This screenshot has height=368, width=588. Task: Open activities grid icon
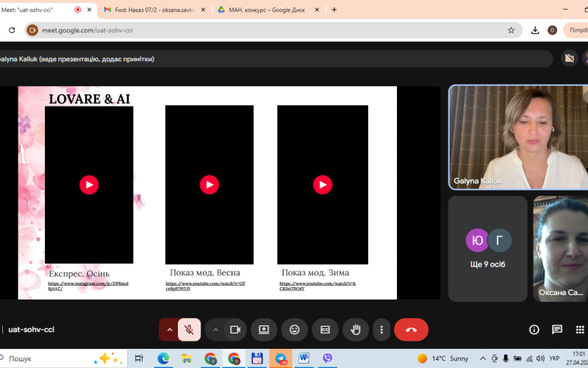(580, 330)
